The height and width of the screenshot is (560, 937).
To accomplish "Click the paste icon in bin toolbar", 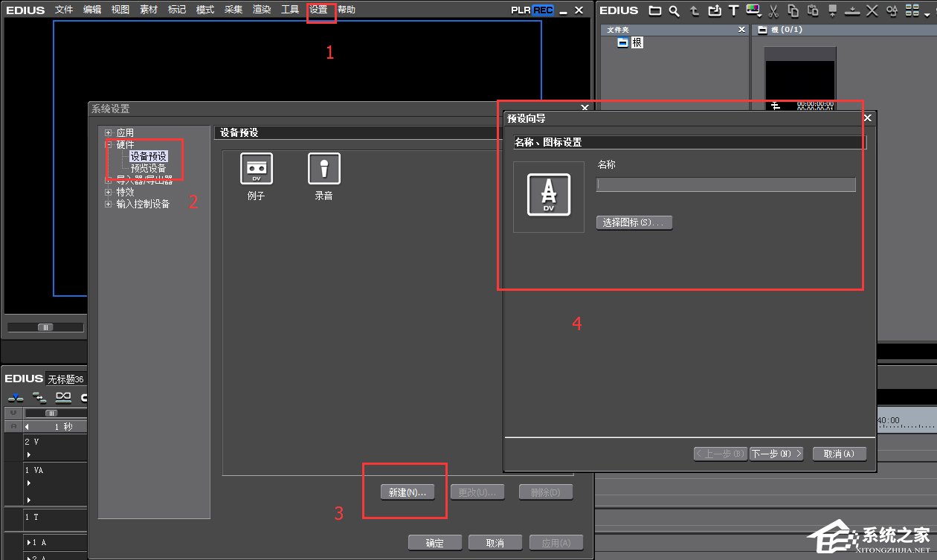I will click(x=813, y=10).
